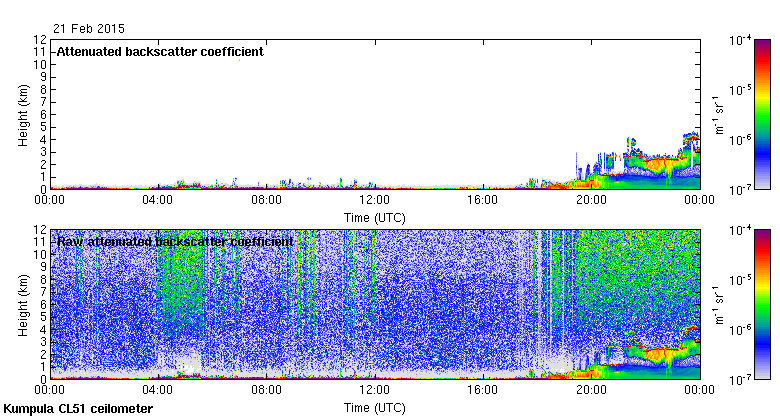Click the 08:00 tick on the bottom time axis

pyautogui.click(x=266, y=390)
